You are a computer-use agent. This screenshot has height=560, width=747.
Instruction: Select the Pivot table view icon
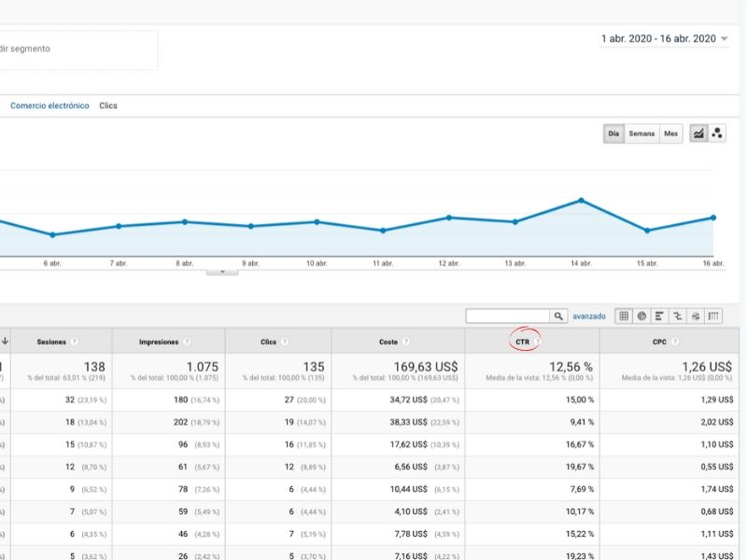point(713,315)
